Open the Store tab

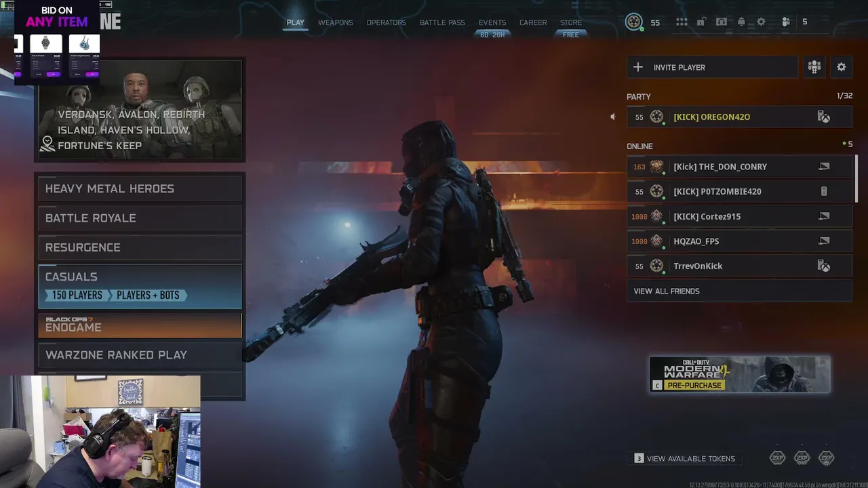[x=571, y=22]
